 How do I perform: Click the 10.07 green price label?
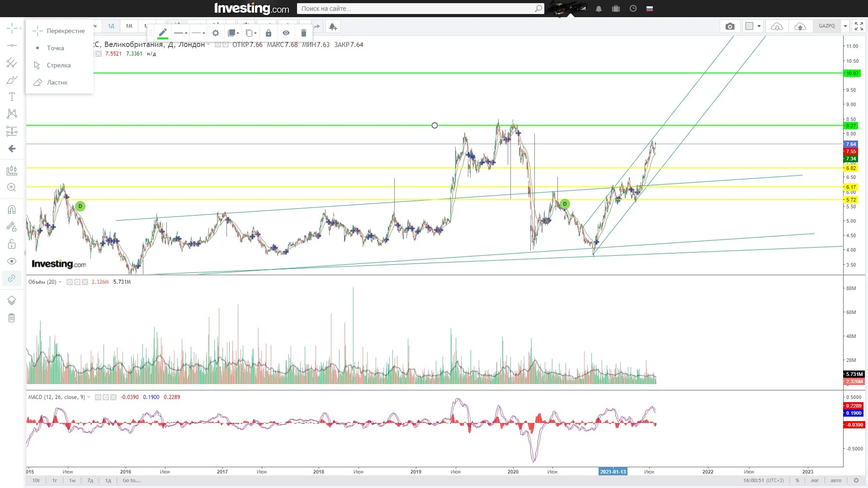click(853, 73)
